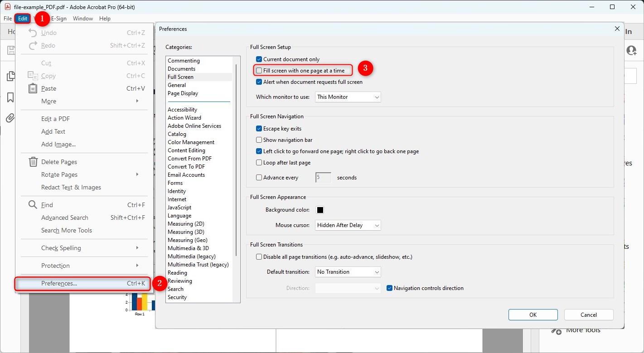
Task: Open the Mouse cursor dropdown
Action: [348, 225]
